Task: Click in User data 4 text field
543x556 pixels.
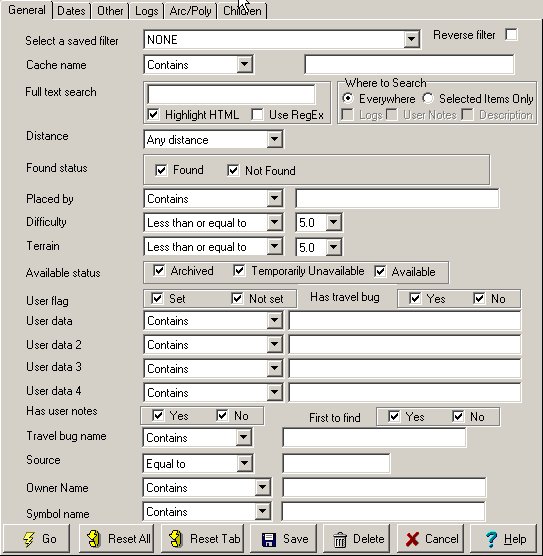Action: pyautogui.click(x=405, y=392)
